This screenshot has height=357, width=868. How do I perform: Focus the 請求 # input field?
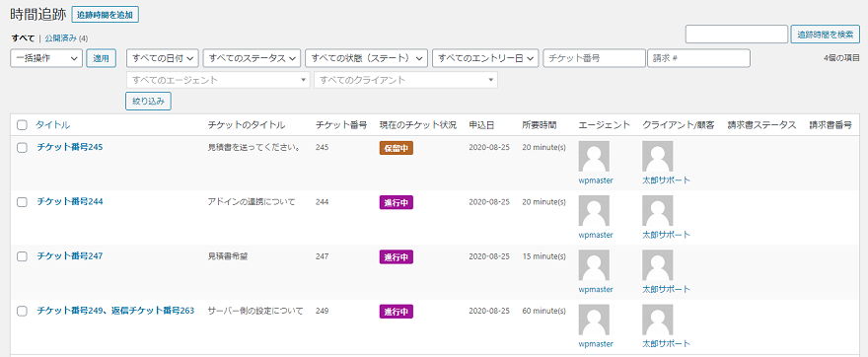pos(698,58)
